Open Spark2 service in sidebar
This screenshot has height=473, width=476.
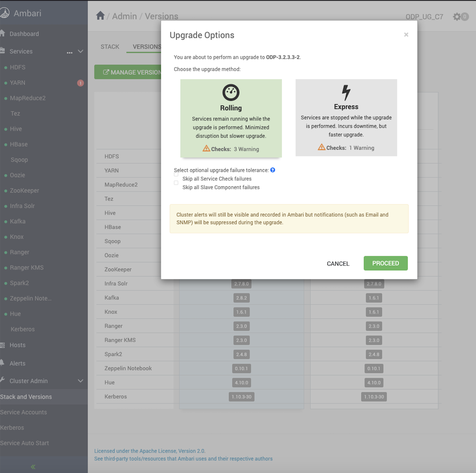[19, 283]
